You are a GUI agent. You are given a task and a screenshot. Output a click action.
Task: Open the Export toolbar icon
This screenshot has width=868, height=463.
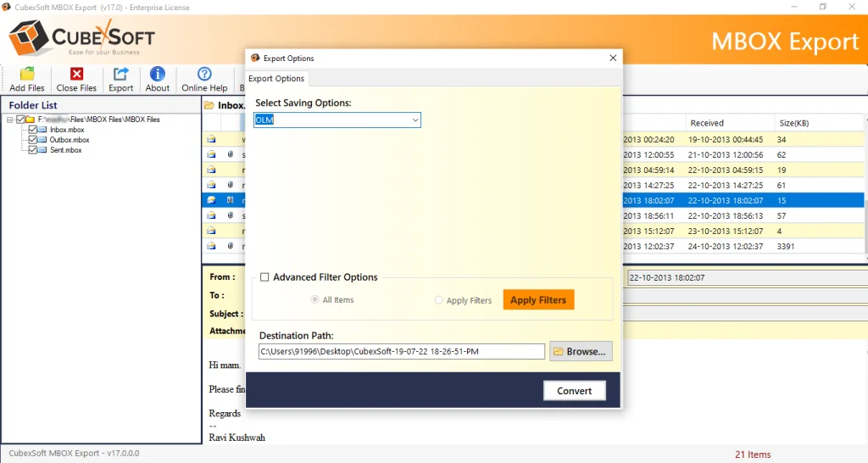tap(120, 74)
